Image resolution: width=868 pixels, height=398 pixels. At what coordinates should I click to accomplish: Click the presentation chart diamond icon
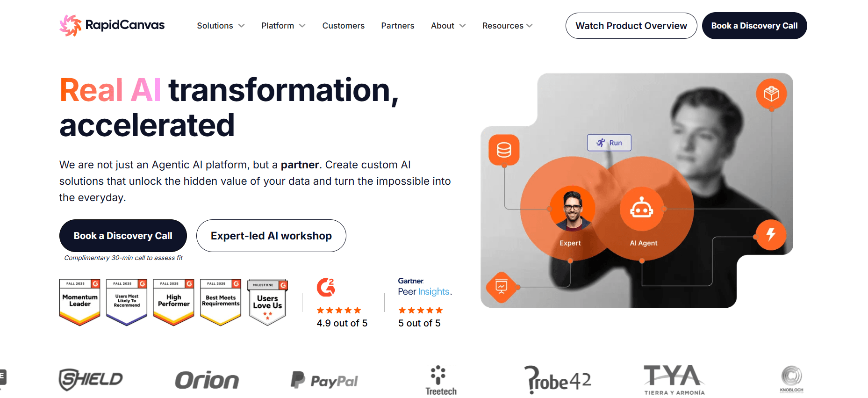pyautogui.click(x=501, y=287)
